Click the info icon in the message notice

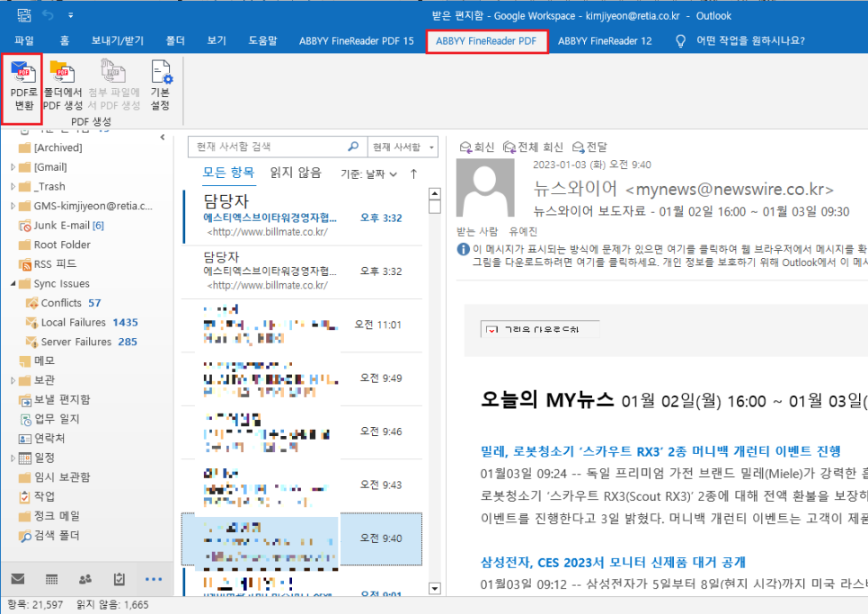(x=464, y=249)
